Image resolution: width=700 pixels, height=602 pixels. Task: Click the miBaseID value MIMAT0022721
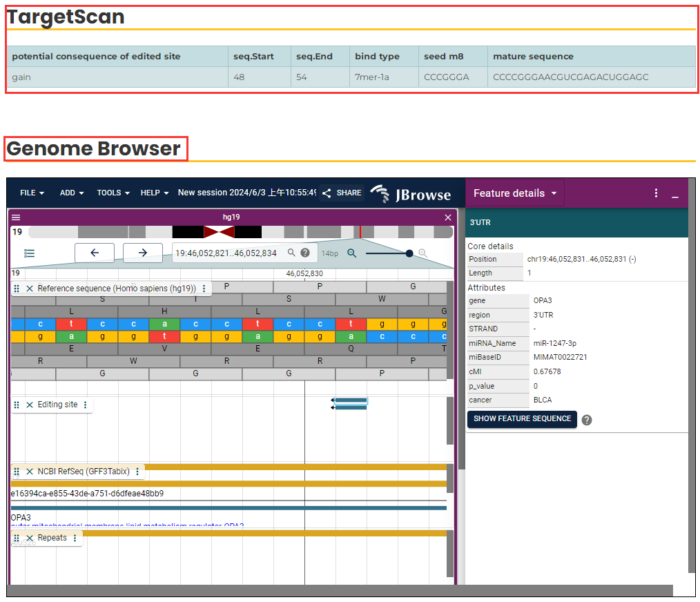click(561, 357)
